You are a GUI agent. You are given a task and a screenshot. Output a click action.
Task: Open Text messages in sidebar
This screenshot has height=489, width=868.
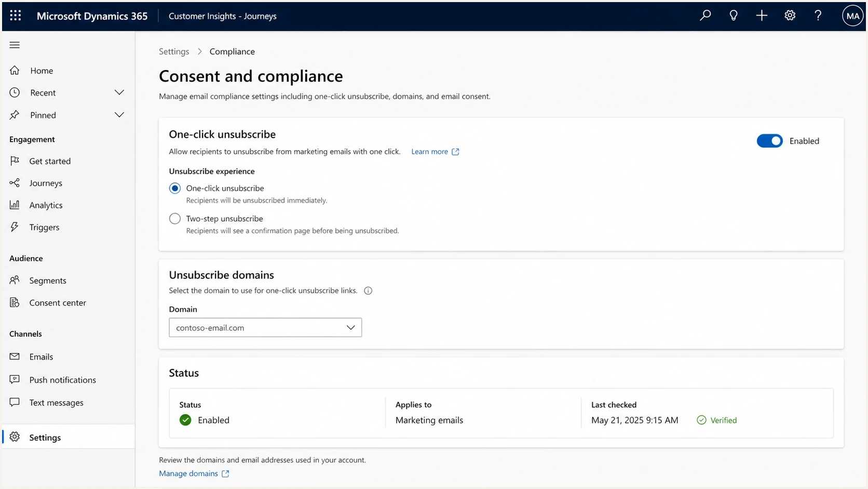click(56, 403)
